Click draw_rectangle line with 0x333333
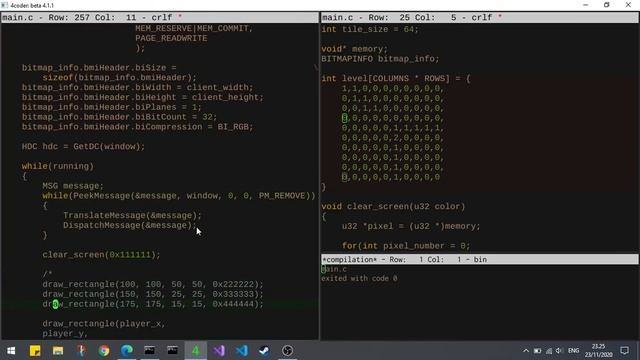The width and height of the screenshot is (640, 360). pos(153,294)
